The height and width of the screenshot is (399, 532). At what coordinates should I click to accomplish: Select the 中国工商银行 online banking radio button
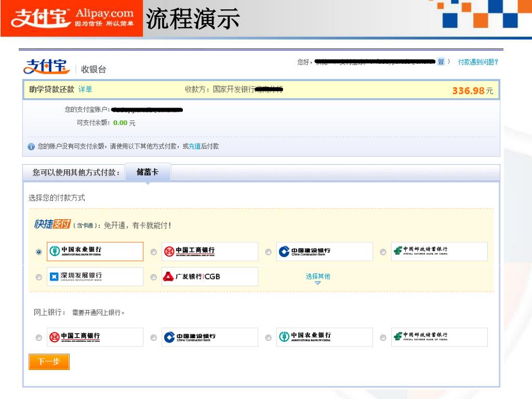point(38,338)
